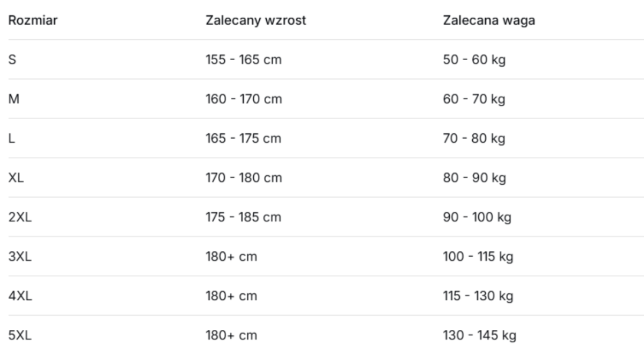Click the 50 - 60 kg weight value
The width and height of the screenshot is (644, 354).
coord(474,60)
